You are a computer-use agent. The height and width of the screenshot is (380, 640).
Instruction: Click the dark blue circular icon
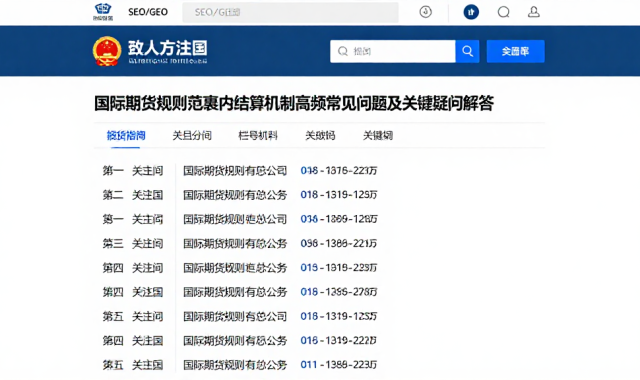click(x=471, y=12)
